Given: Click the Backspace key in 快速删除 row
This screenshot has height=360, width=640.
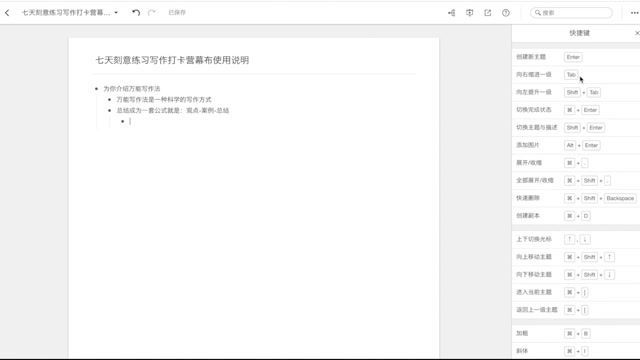Looking at the screenshot, I should pyautogui.click(x=620, y=198).
